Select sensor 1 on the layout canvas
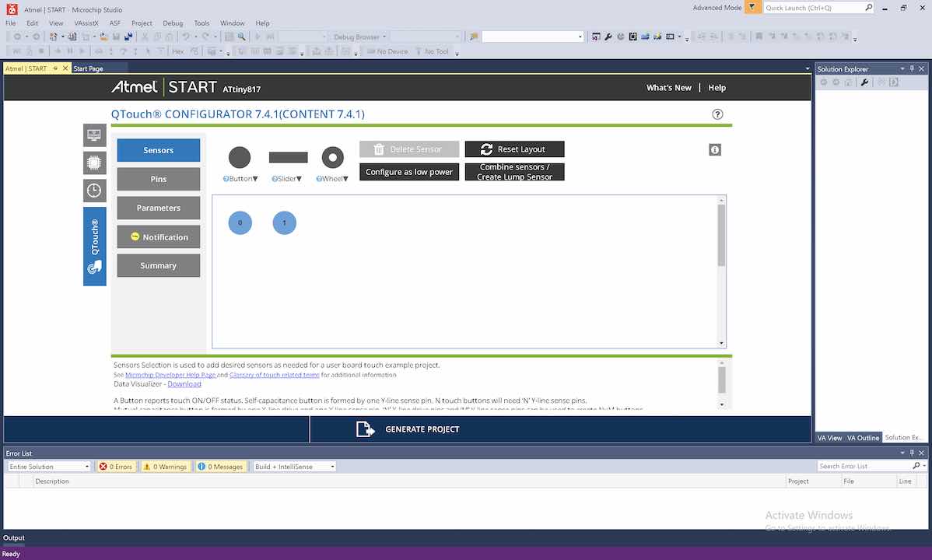Viewport: 932px width, 560px height. [x=284, y=223]
